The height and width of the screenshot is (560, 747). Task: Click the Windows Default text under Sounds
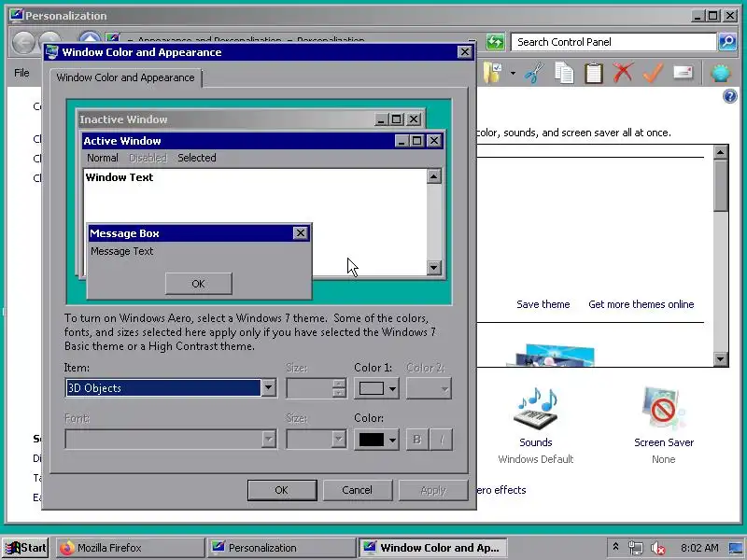click(536, 459)
